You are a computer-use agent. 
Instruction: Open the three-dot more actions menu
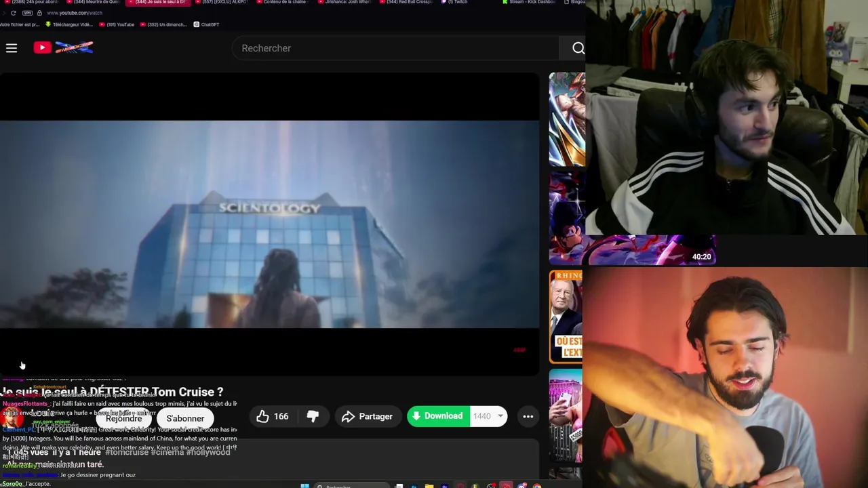click(x=528, y=416)
